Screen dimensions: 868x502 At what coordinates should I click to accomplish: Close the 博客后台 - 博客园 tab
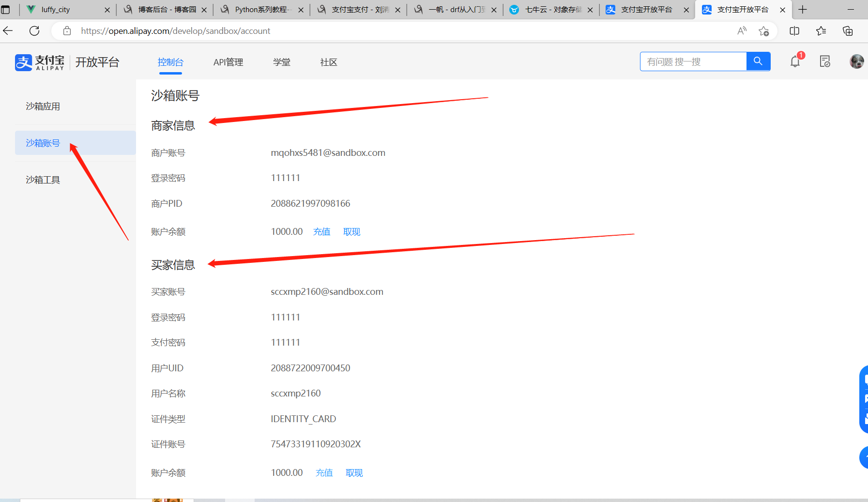click(204, 10)
